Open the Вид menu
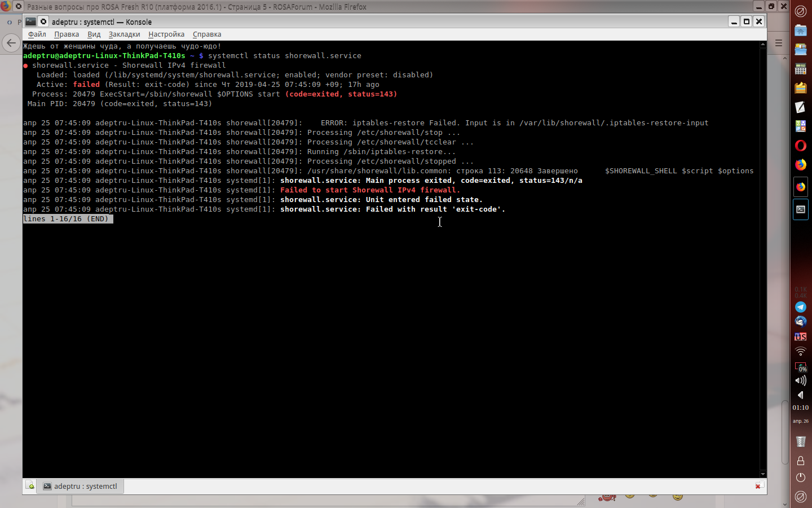This screenshot has height=508, width=812. tap(94, 34)
